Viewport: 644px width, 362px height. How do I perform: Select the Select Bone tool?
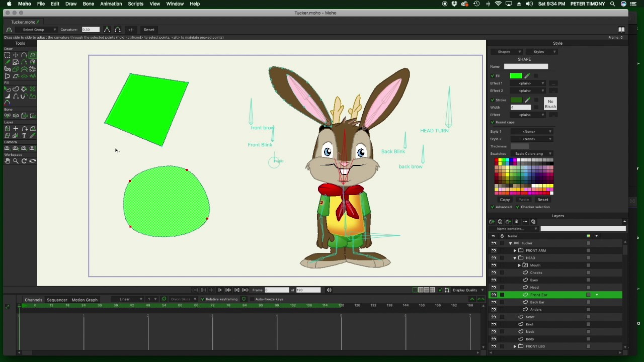7,116
